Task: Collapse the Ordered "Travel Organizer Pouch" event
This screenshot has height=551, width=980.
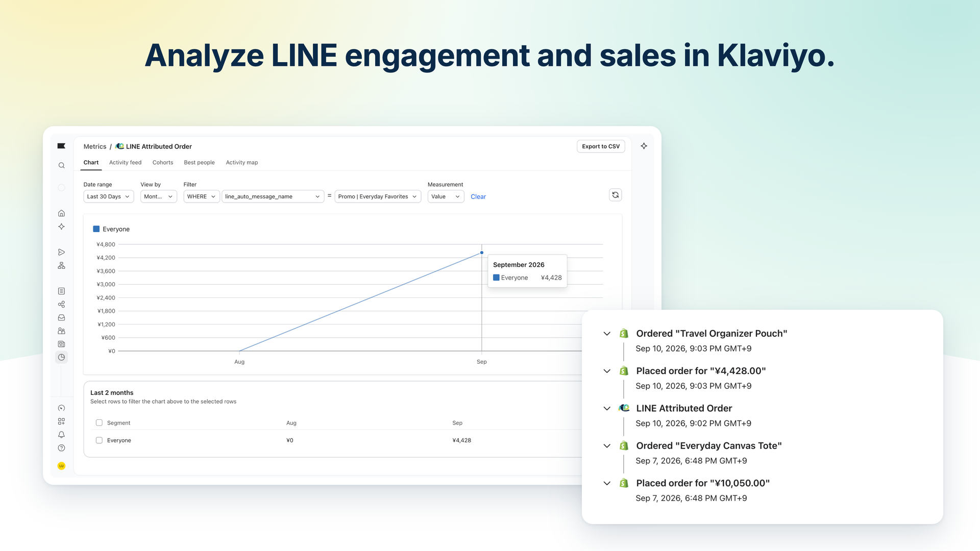Action: point(607,334)
